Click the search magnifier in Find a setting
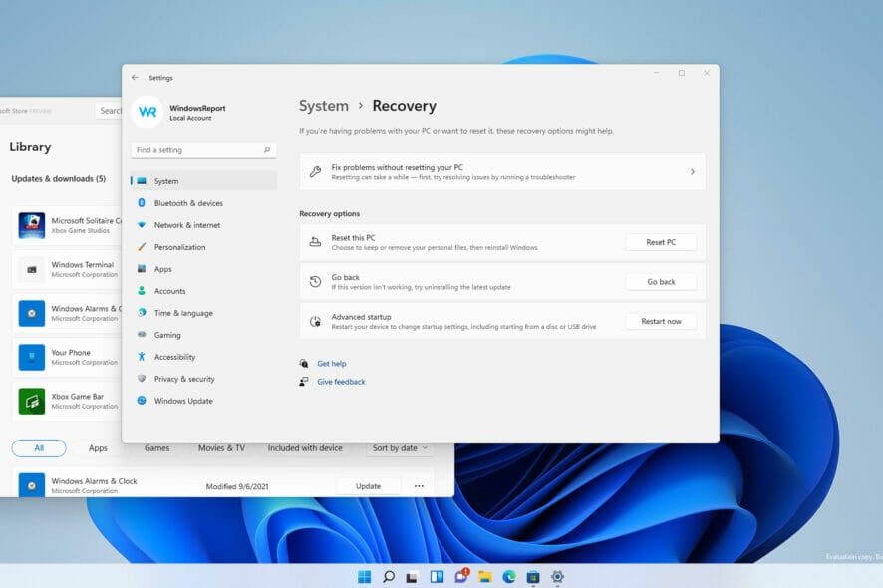The height and width of the screenshot is (588, 883). [x=267, y=149]
